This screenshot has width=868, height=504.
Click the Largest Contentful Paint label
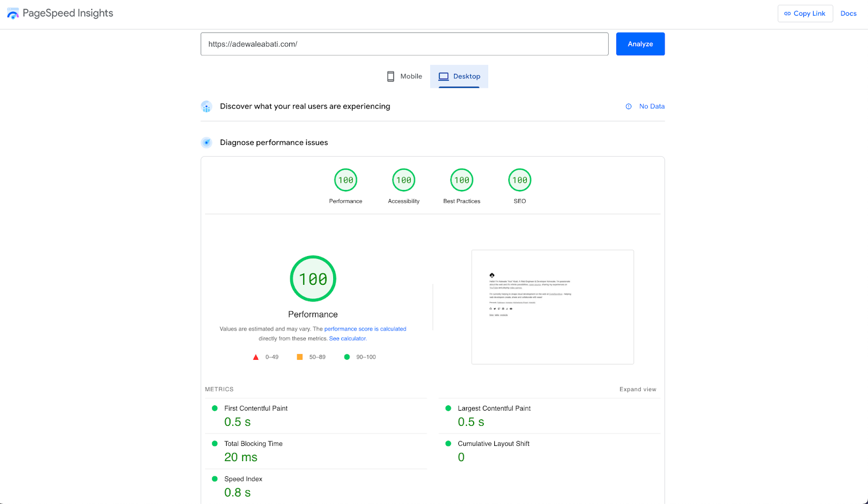coord(494,409)
